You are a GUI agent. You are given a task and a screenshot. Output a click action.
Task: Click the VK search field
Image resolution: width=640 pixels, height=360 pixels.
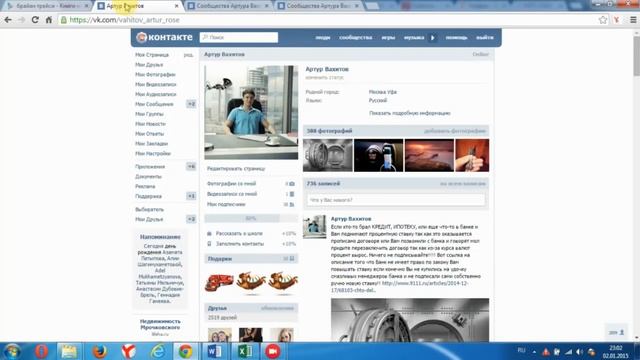click(x=239, y=37)
